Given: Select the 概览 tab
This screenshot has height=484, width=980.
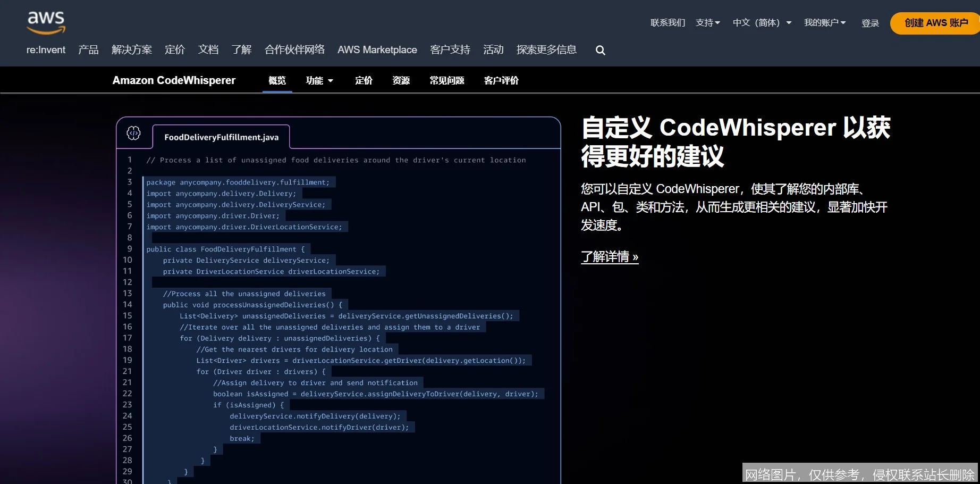Looking at the screenshot, I should point(277,80).
